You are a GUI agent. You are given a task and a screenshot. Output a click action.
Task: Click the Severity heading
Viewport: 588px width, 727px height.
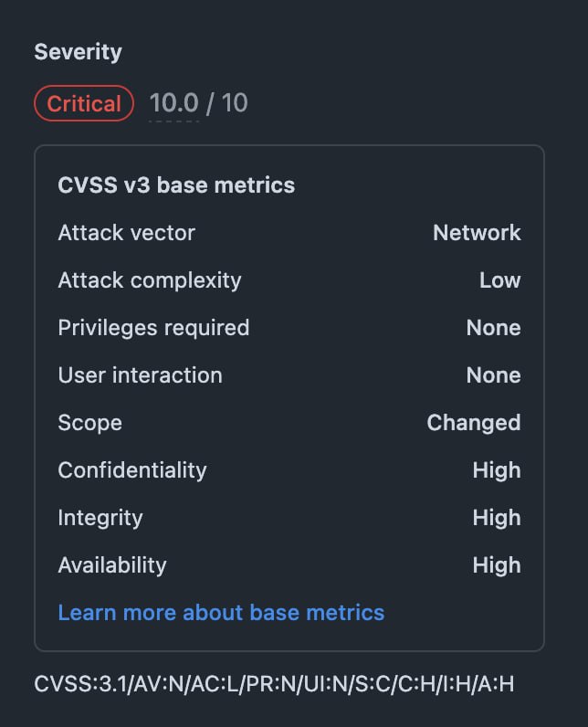click(x=78, y=52)
